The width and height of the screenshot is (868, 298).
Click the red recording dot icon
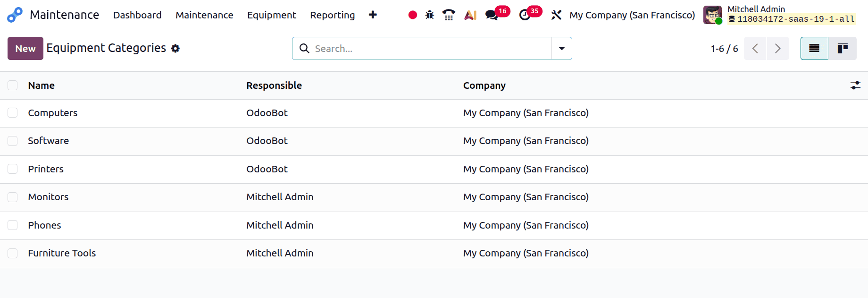413,15
